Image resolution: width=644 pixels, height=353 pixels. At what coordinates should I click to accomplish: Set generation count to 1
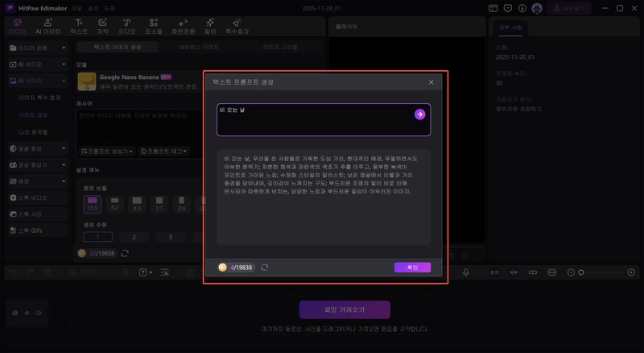97,237
